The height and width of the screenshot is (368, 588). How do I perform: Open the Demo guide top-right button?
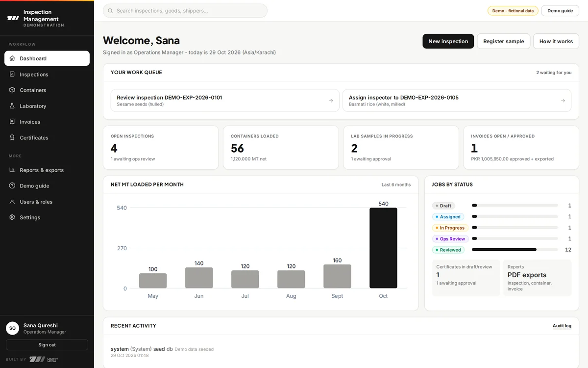(560, 11)
